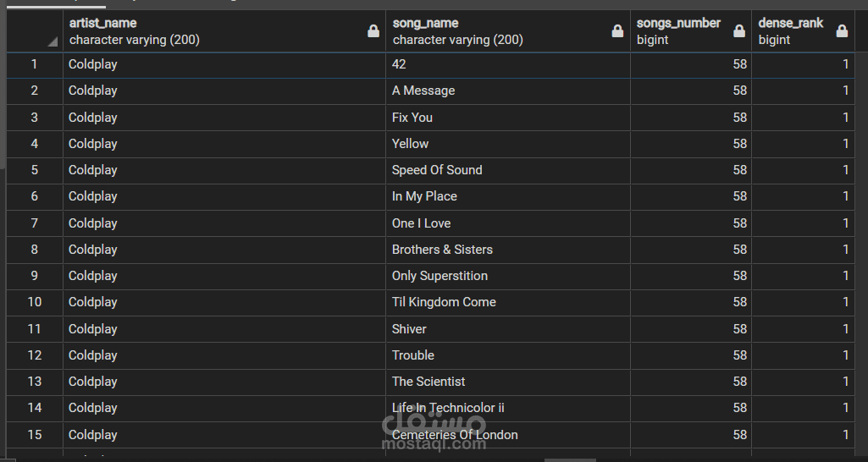This screenshot has height=462, width=868.
Task: Click the song cell 'Speed Of Sound'
Action: [507, 170]
